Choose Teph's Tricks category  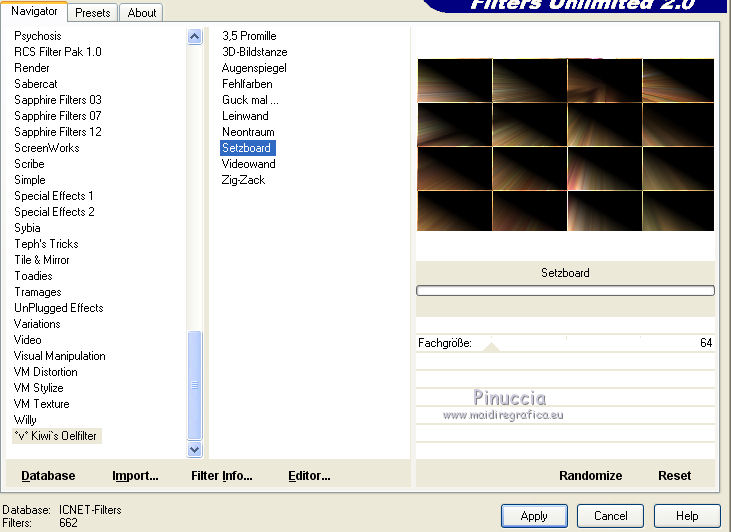coord(46,244)
